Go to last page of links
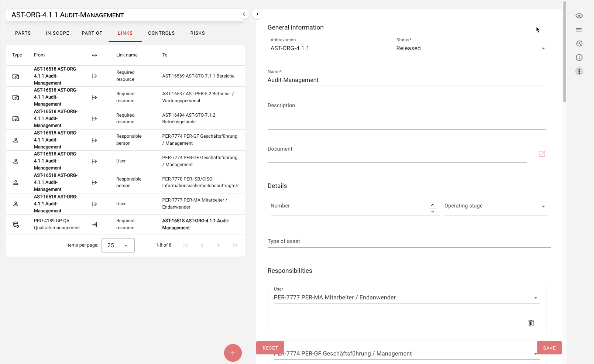Image resolution: width=594 pixels, height=364 pixels. click(235, 245)
